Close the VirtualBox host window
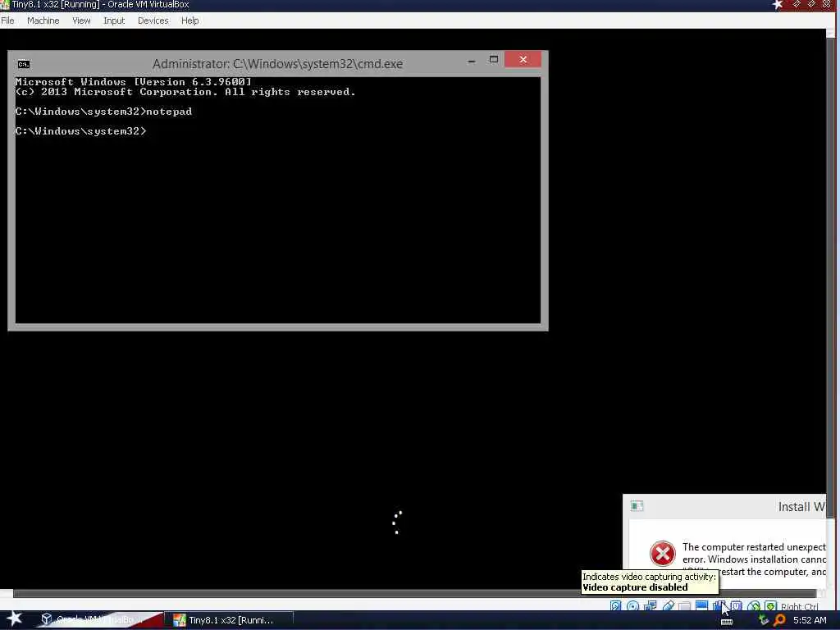The width and height of the screenshot is (840, 630). tap(826, 4)
